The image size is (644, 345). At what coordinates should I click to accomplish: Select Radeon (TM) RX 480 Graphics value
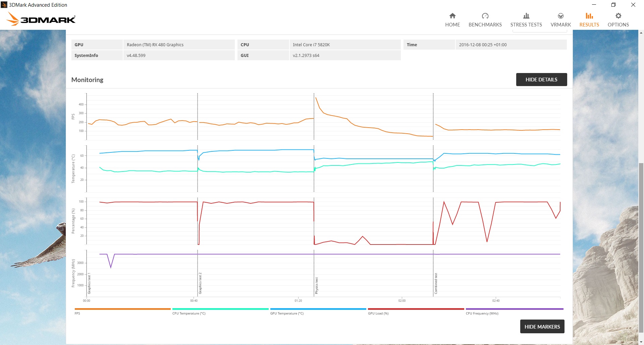155,45
